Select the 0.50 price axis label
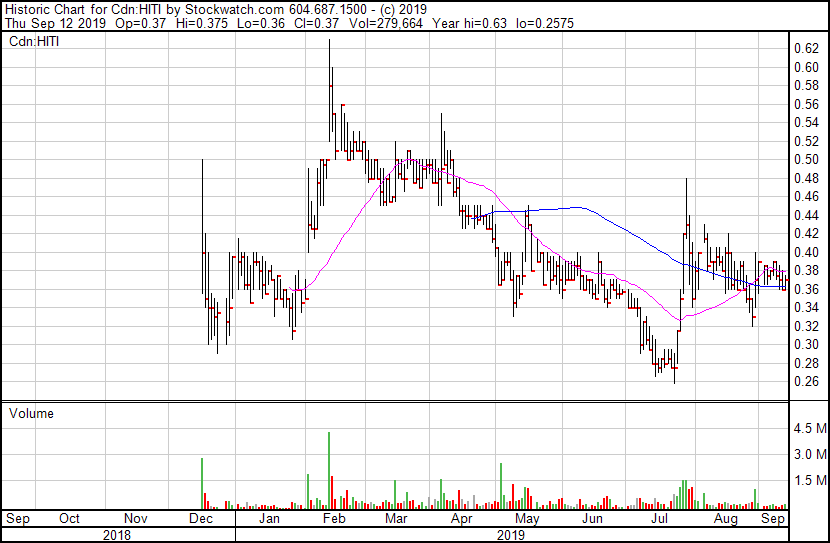Image resolution: width=830 pixels, height=543 pixels. (x=807, y=160)
